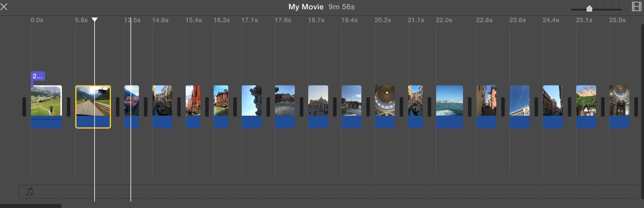Click the transition bar between 0.0s and 5.8s clips
The width and height of the screenshot is (644, 208).
point(69,107)
